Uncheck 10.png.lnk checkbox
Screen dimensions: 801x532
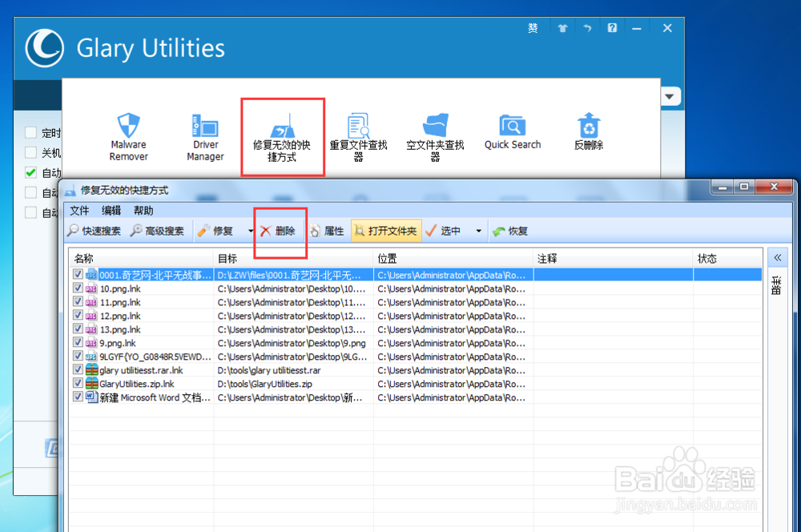tap(78, 288)
